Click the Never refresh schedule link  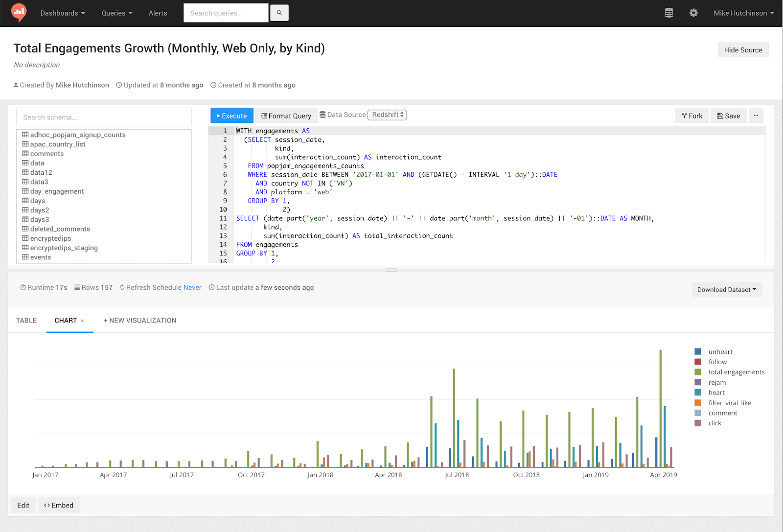192,288
